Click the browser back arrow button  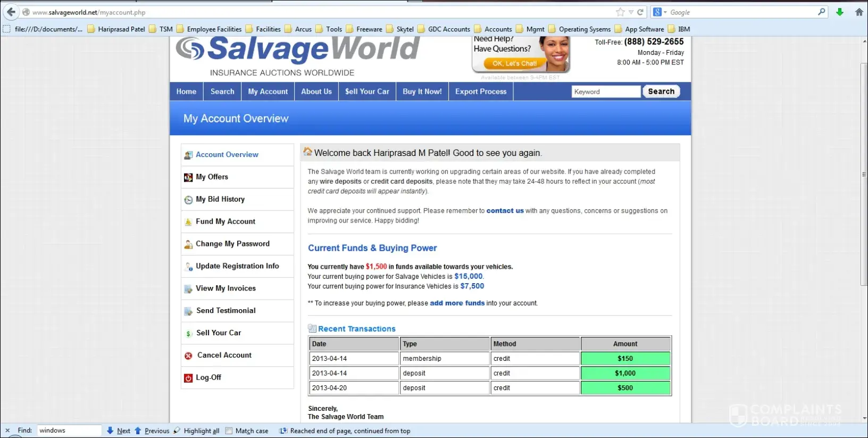click(x=11, y=12)
